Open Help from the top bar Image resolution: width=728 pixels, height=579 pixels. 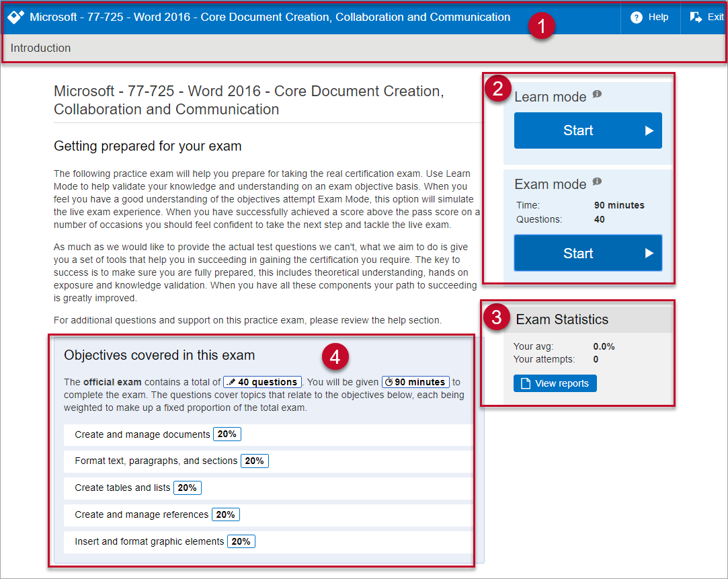[x=649, y=17]
